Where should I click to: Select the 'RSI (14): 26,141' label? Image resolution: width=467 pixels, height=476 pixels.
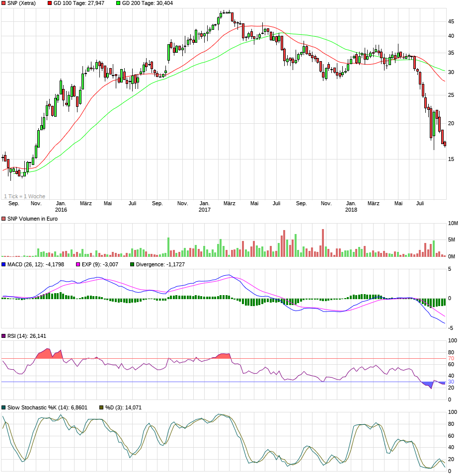point(27,336)
